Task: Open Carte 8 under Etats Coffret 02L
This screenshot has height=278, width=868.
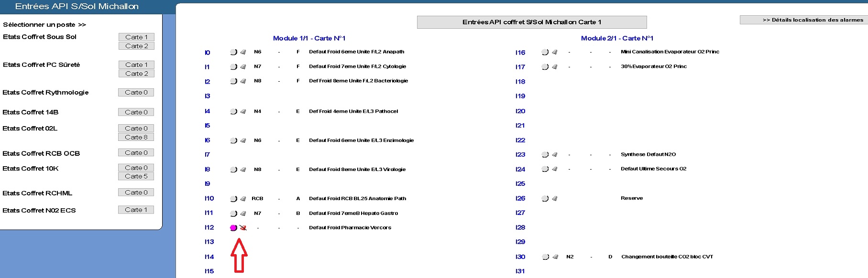Action: 136,137
